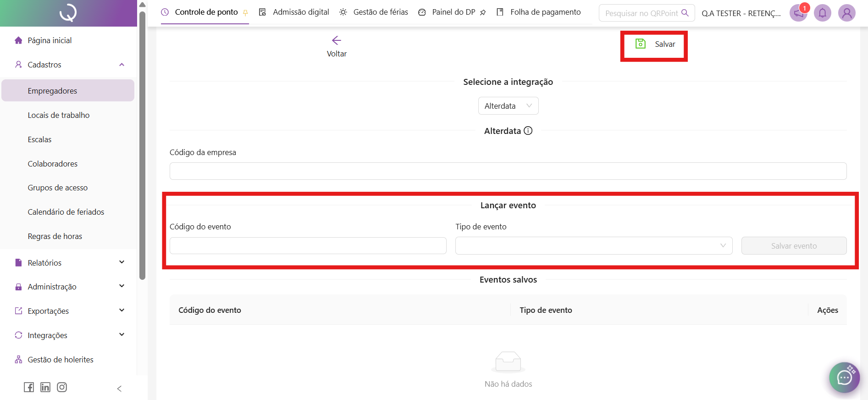Click the Código da empresa field

508,171
